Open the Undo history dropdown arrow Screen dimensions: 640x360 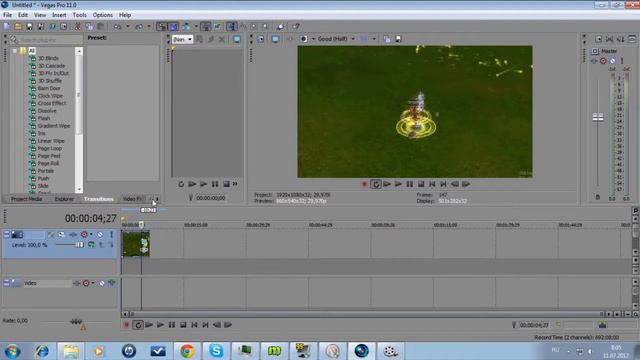pyautogui.click(x=128, y=27)
